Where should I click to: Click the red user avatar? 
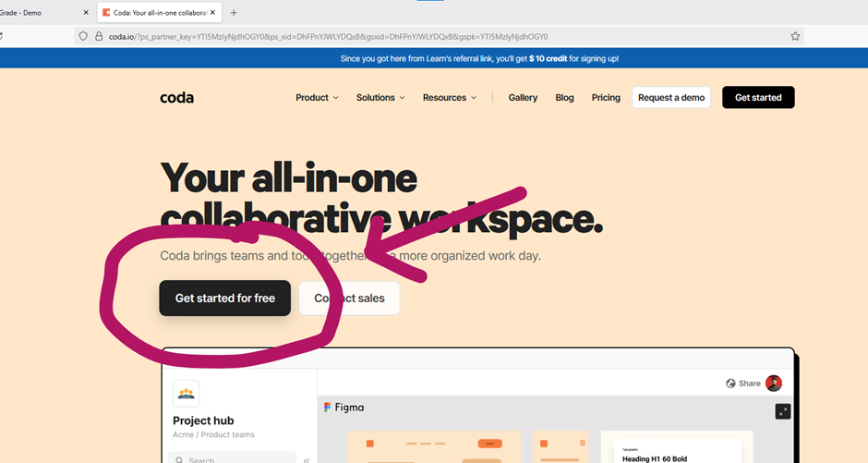[773, 384]
